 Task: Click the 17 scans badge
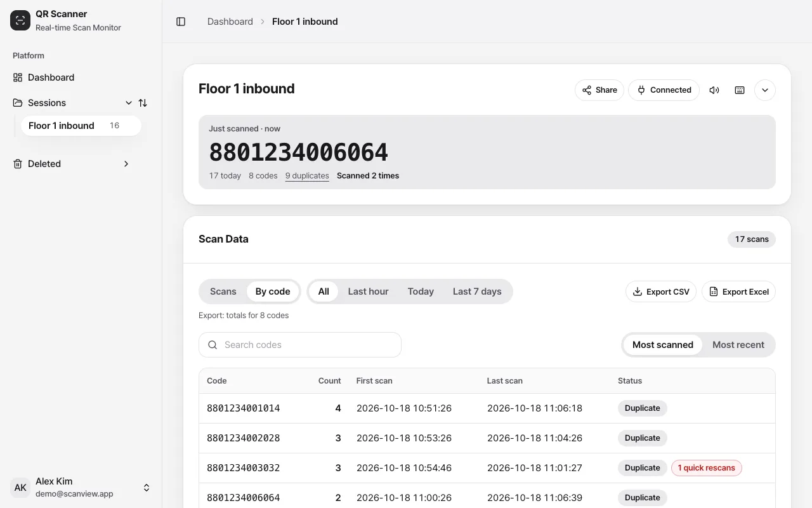click(x=752, y=239)
